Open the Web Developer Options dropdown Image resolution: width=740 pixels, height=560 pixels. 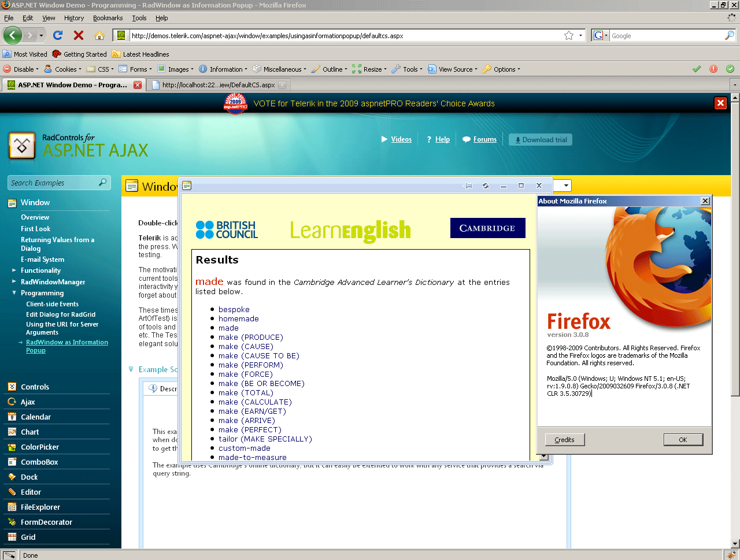click(501, 69)
